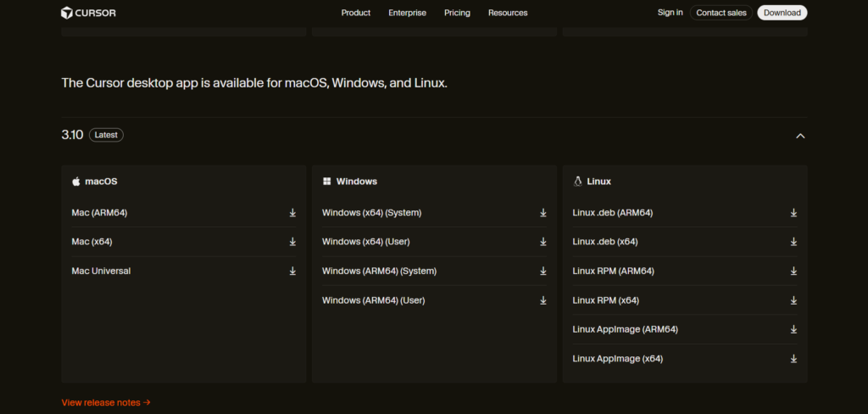Click the Windows logo icon in card header
Viewport: 868px width, 414px height.
(x=326, y=182)
